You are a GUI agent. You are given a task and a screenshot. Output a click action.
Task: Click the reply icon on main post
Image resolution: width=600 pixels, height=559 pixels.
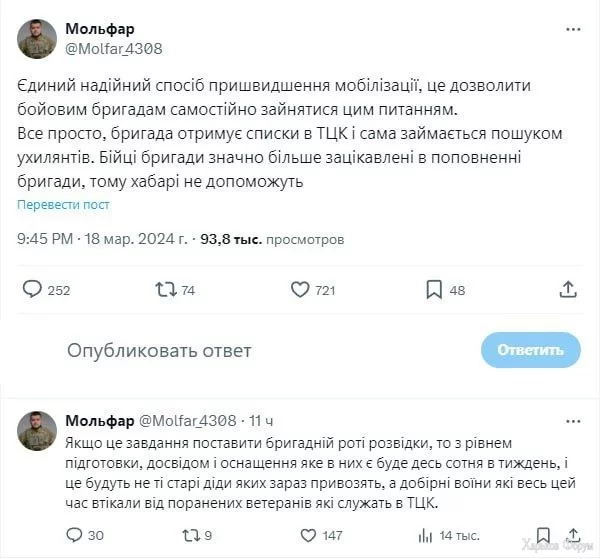tap(33, 289)
